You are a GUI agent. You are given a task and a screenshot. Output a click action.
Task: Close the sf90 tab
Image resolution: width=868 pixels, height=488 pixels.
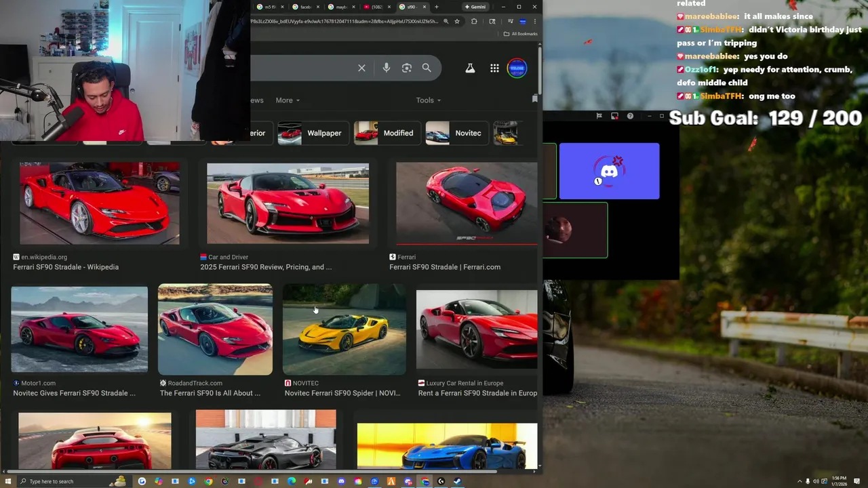click(425, 7)
